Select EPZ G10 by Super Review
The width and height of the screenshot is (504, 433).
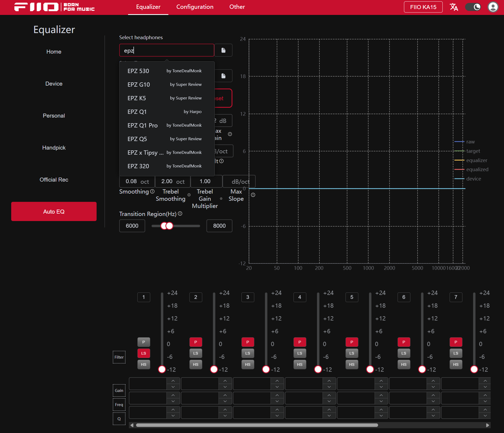coord(167,85)
